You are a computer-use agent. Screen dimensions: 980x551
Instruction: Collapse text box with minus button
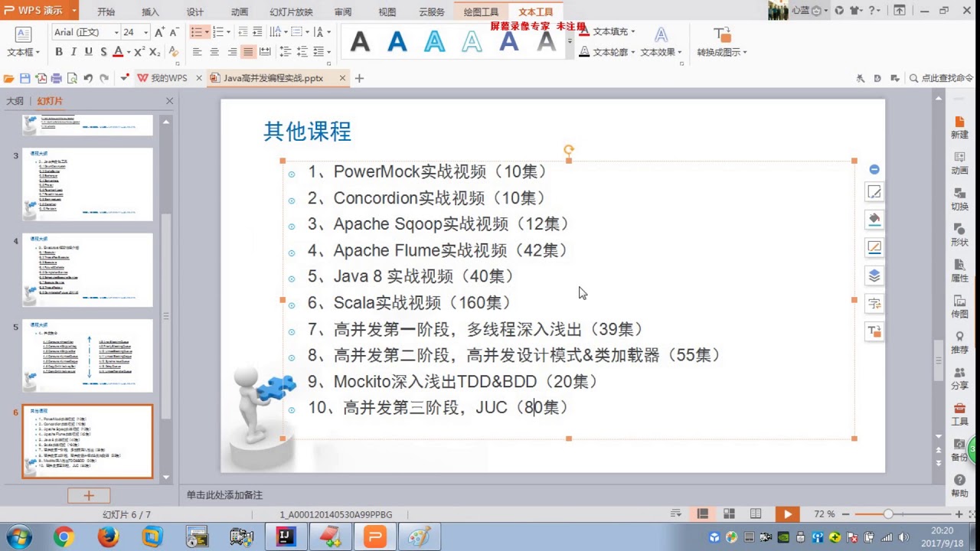click(x=874, y=169)
